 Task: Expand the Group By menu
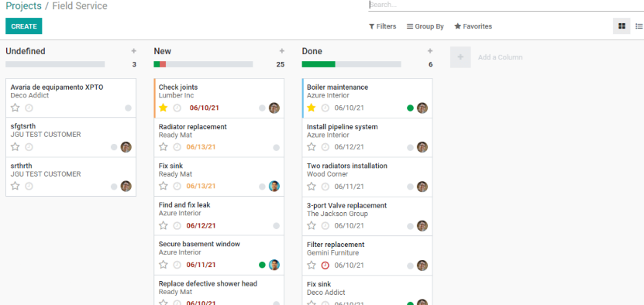point(425,26)
